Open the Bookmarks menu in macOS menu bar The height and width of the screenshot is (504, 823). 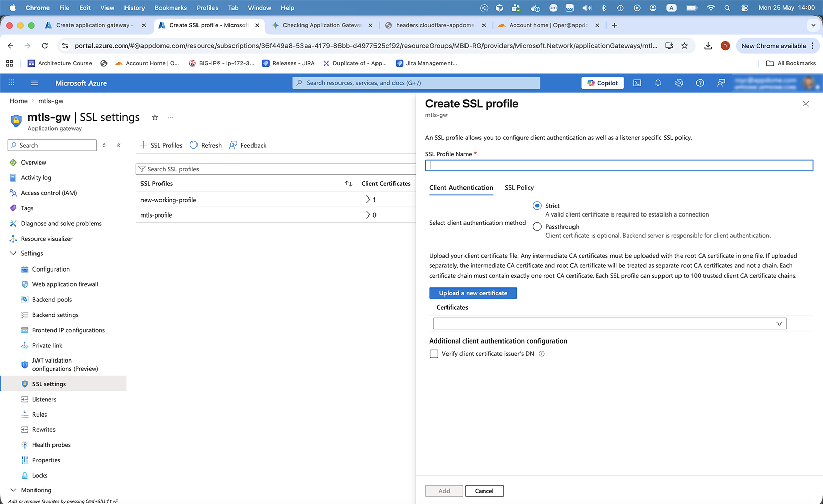(x=170, y=8)
